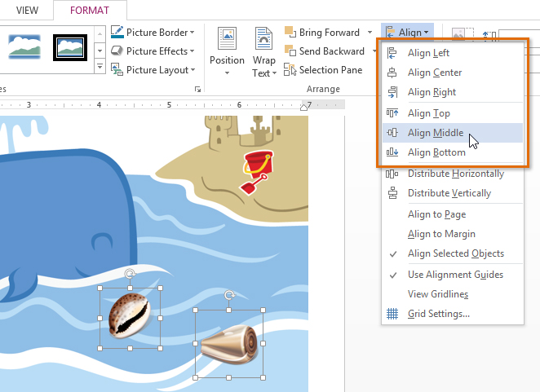Choose Align to Margin option

click(453, 234)
